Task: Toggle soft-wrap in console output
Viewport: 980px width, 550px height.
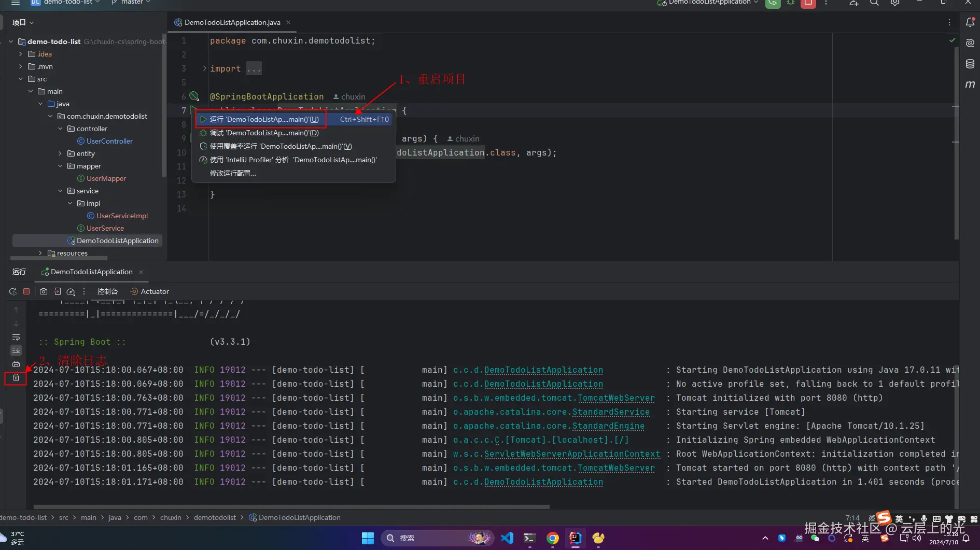Action: pyautogui.click(x=16, y=337)
